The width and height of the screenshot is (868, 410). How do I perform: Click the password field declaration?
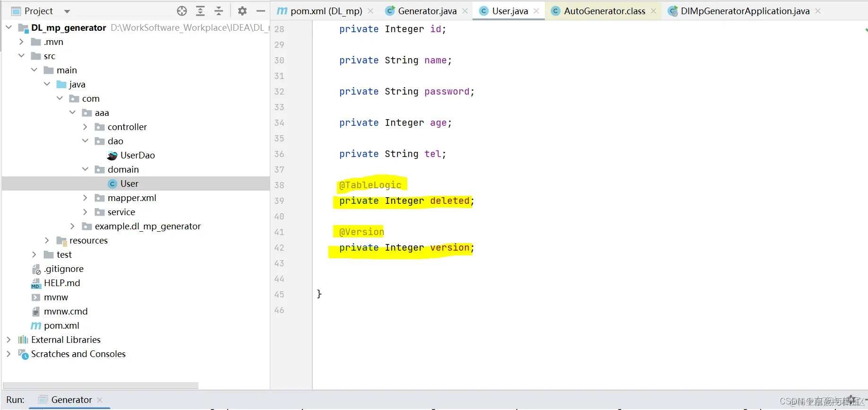coord(406,91)
